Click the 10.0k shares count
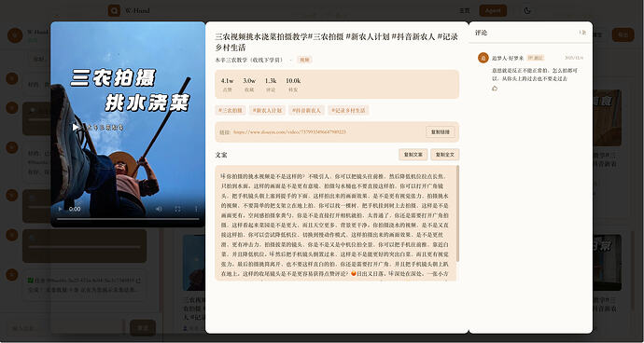This screenshot has width=644, height=343. coord(293,81)
